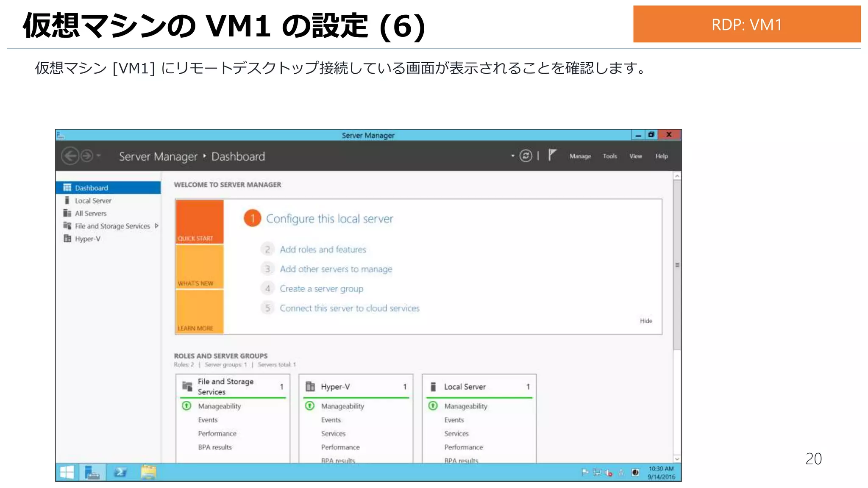The width and height of the screenshot is (868, 488).
Task: Click Create a server group link
Action: pos(322,288)
